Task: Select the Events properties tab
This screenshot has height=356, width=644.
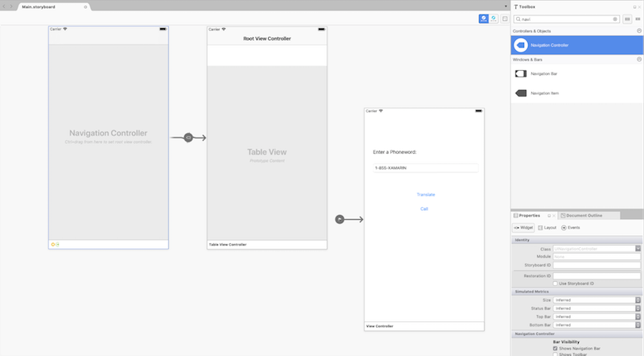Action: pos(571,228)
